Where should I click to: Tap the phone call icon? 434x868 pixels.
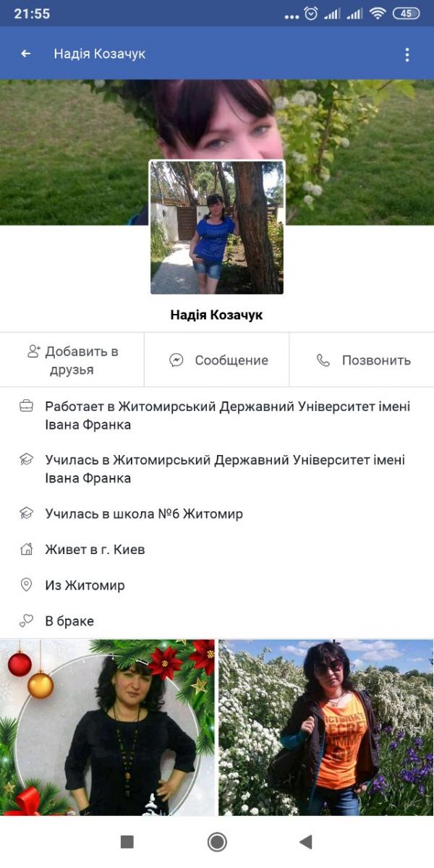pyautogui.click(x=323, y=360)
